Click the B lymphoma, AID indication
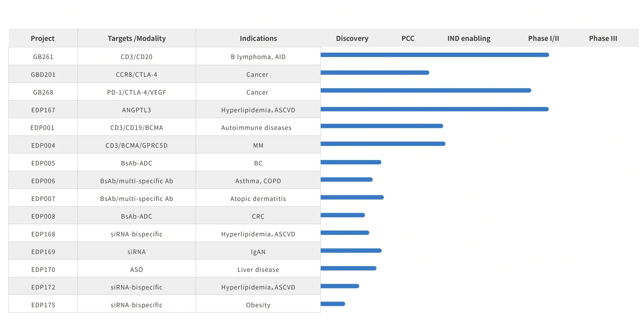This screenshot has height=320, width=644. (x=258, y=57)
